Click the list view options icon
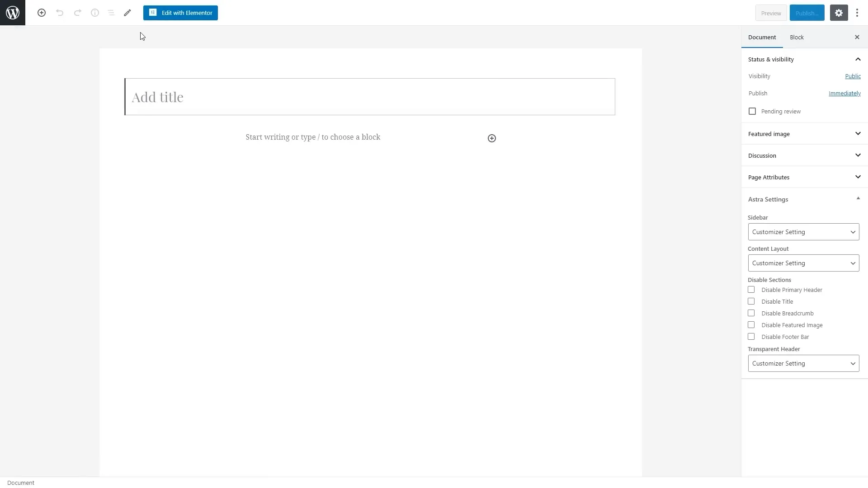The height and width of the screenshot is (488, 868). click(112, 13)
